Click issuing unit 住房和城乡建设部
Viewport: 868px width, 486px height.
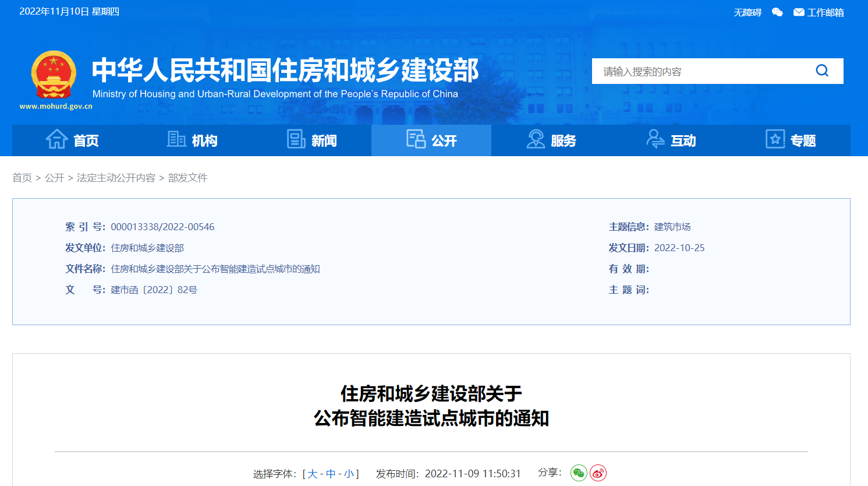tap(147, 248)
